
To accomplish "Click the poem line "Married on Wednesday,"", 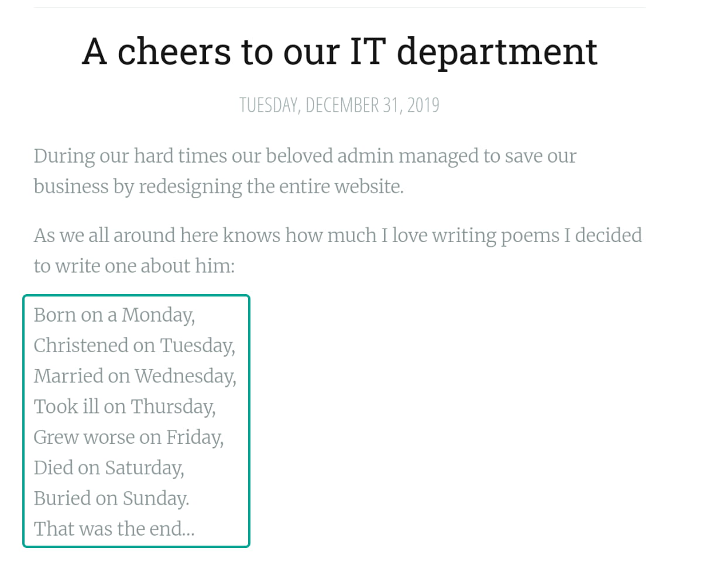I will point(135,376).
